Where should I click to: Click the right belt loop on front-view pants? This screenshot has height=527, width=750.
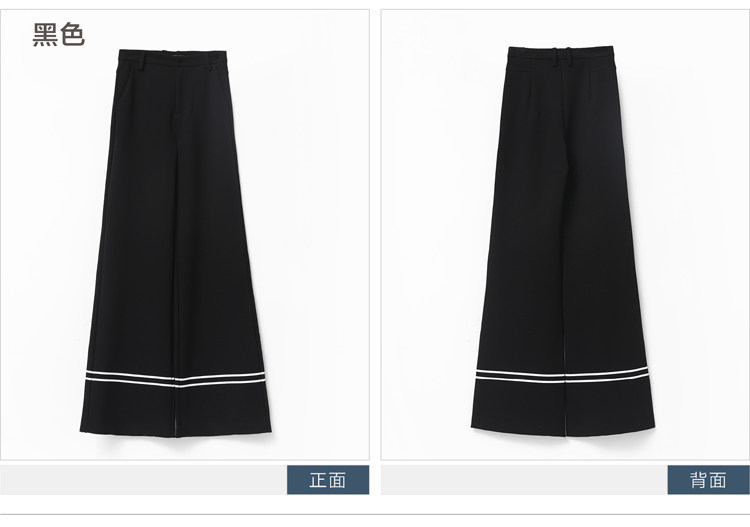click(x=209, y=62)
